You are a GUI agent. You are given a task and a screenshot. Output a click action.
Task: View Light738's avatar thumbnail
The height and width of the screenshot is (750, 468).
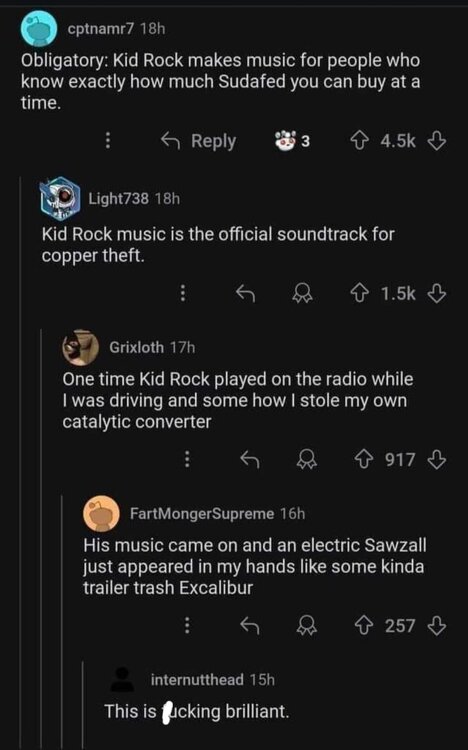(59, 198)
